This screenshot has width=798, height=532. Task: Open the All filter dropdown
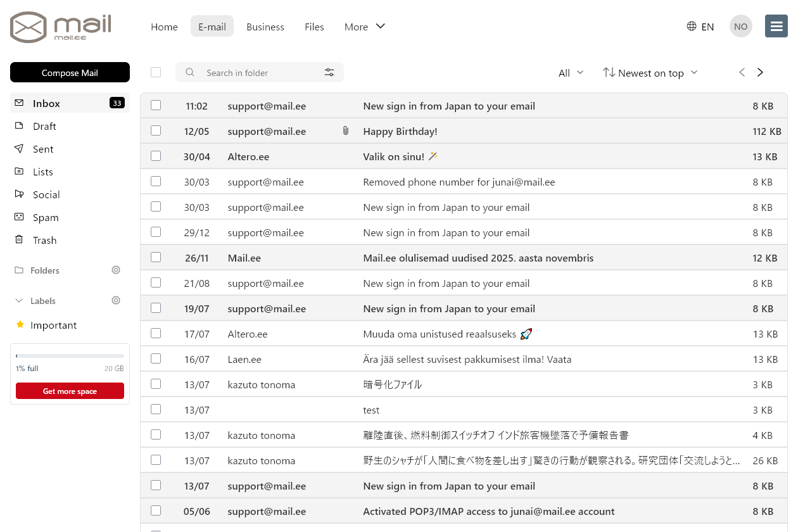(571, 73)
